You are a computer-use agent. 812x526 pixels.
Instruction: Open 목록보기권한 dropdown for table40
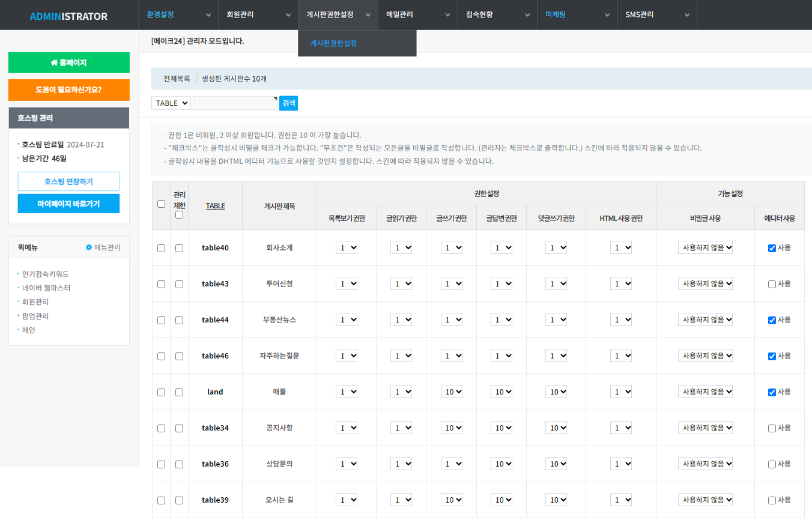tap(347, 247)
